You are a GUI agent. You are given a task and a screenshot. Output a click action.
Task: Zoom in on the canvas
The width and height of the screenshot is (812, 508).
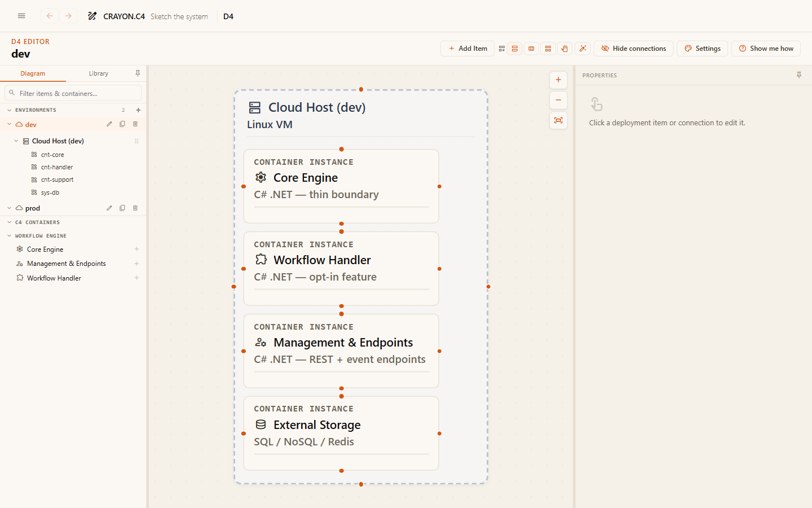[x=558, y=80]
